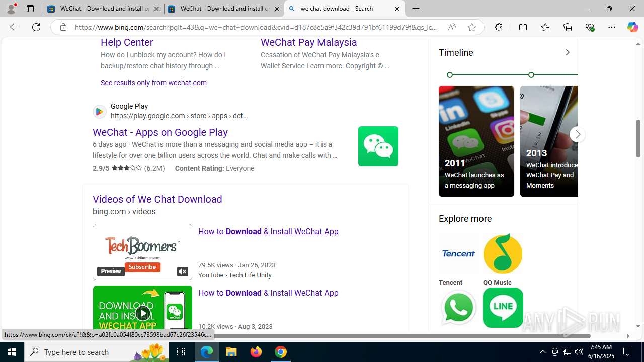Viewport: 644px width, 362px height.
Task: Click the TechBoomers video thumbnail
Action: [142, 251]
